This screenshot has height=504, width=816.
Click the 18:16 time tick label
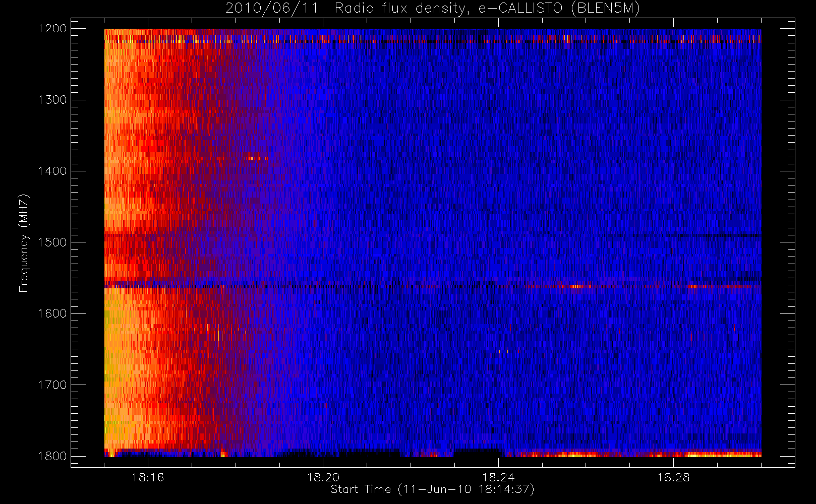coord(148,477)
